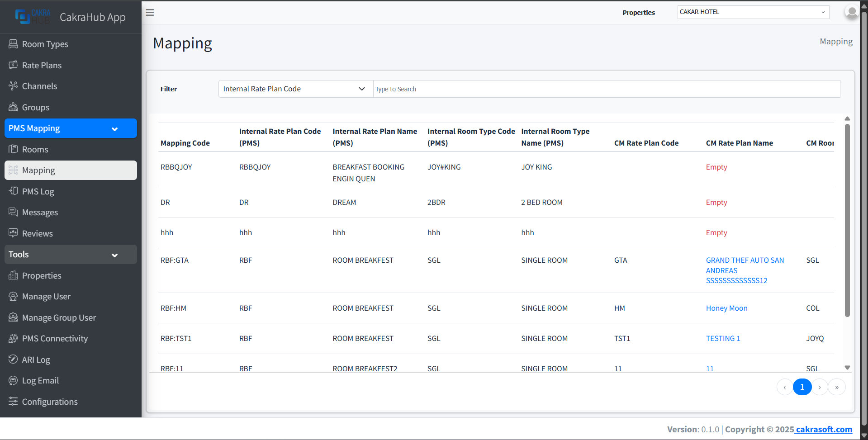This screenshot has width=868, height=440.
Task: Click the table's vertical scrollbar
Action: click(x=847, y=220)
